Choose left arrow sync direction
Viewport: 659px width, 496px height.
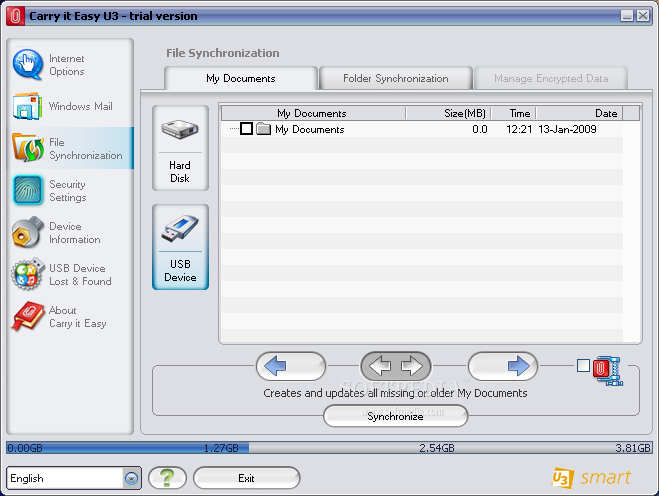point(291,366)
